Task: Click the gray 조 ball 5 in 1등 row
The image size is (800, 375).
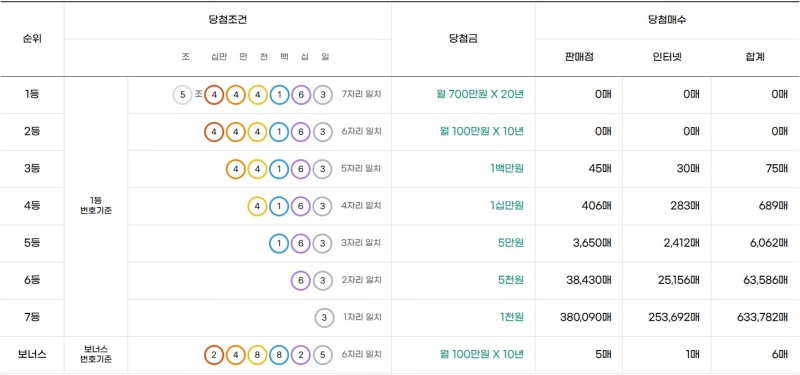Action: (182, 94)
